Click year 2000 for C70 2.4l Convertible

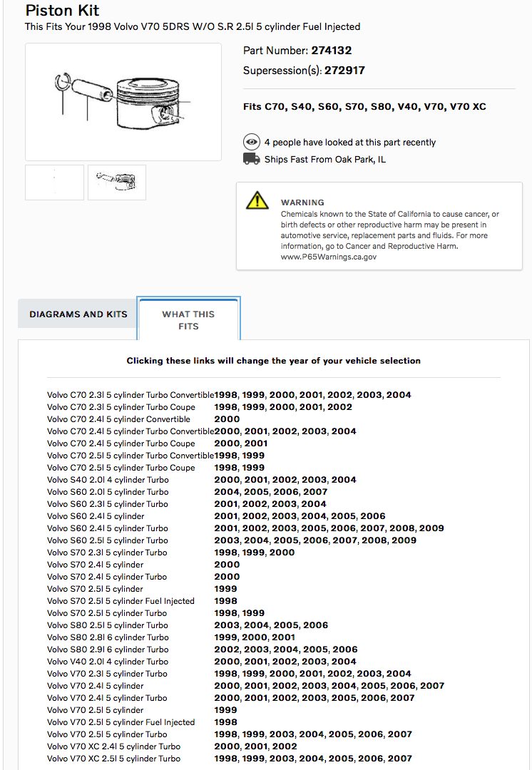point(227,419)
